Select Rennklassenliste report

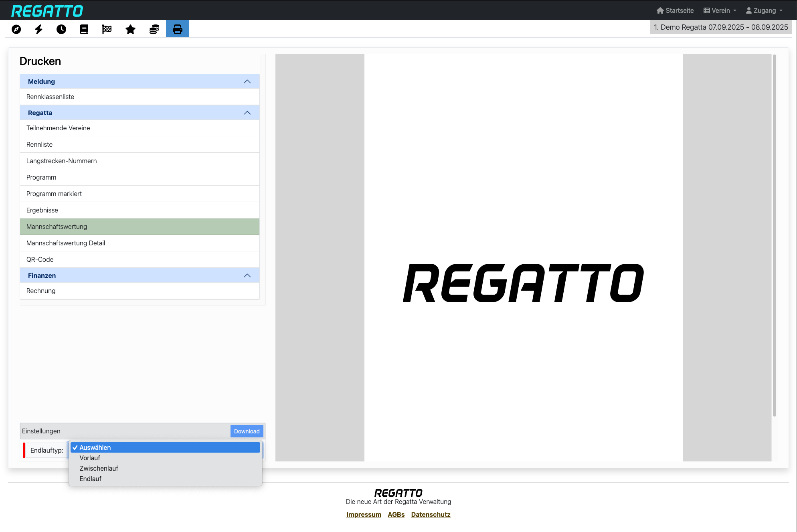click(140, 97)
